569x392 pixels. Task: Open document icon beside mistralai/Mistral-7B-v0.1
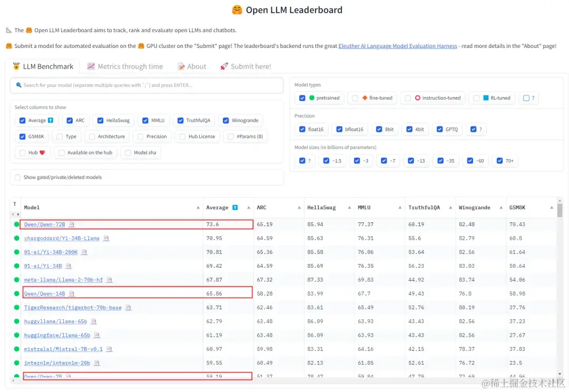click(109, 349)
